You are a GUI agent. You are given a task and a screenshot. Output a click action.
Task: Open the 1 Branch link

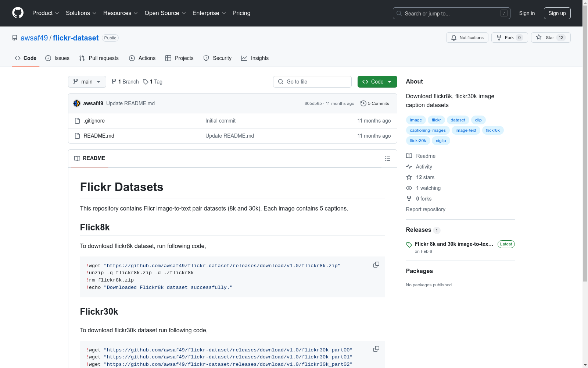tap(125, 82)
